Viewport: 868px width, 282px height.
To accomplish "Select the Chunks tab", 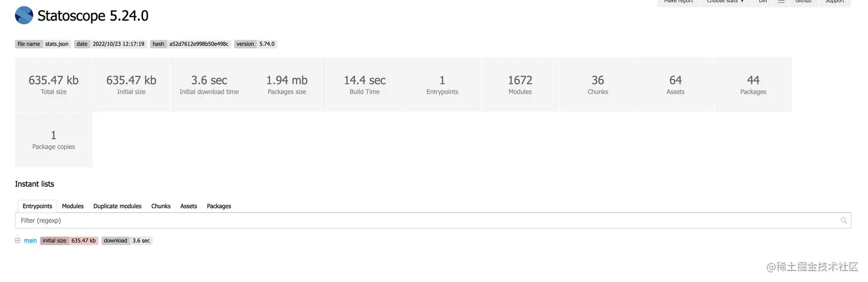I will coord(161,206).
